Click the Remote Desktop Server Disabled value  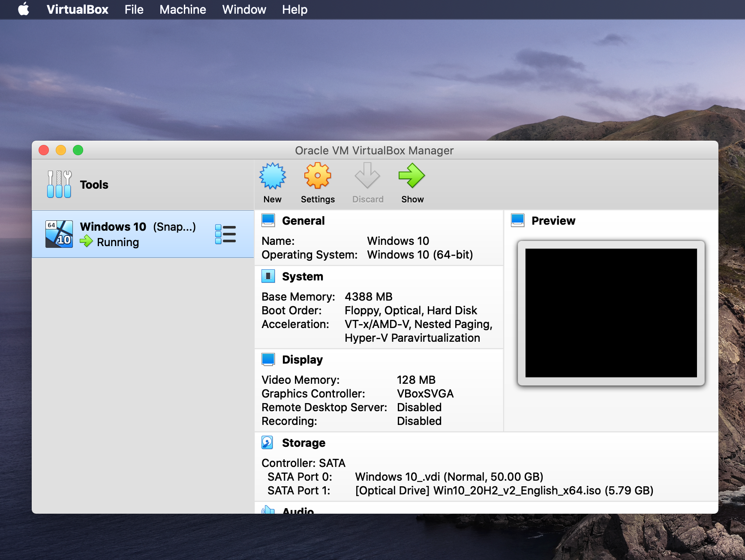(419, 407)
